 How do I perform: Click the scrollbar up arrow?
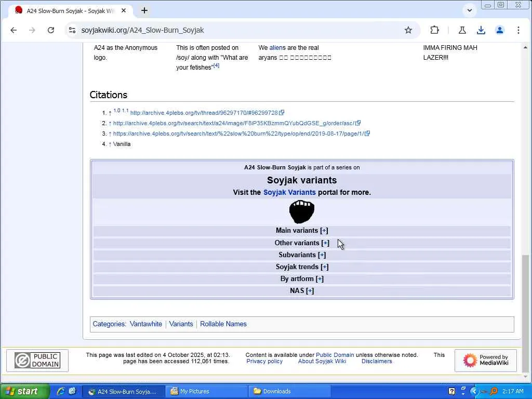coord(525,47)
